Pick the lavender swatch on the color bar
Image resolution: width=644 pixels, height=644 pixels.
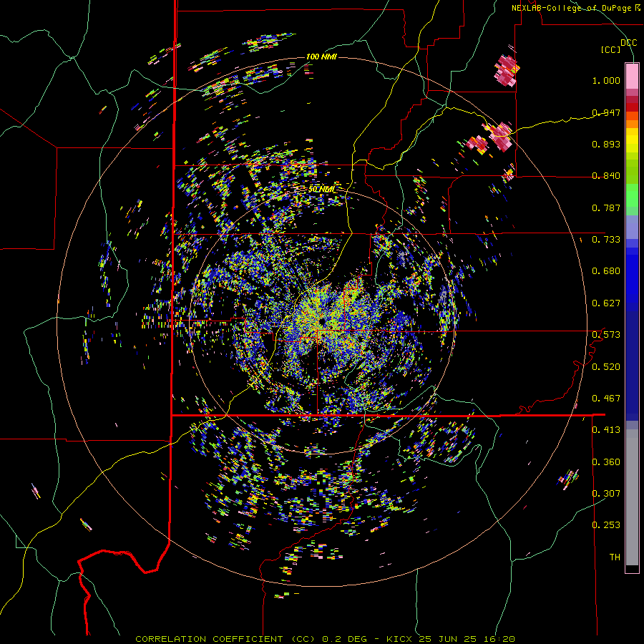(632, 227)
